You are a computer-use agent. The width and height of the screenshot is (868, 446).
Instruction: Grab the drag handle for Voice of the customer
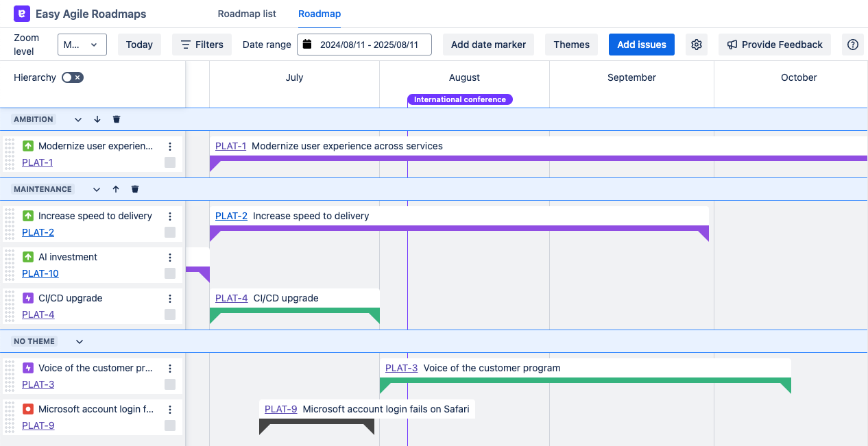click(x=10, y=376)
